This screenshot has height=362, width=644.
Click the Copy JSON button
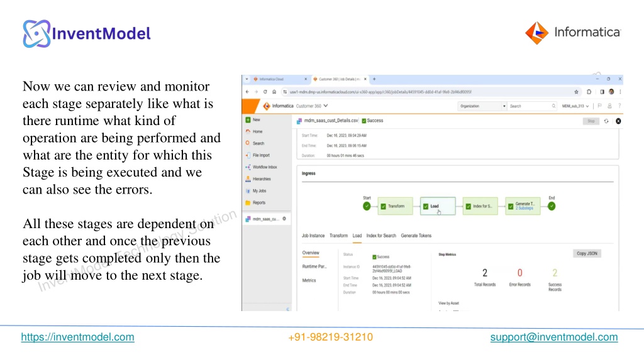587,254
